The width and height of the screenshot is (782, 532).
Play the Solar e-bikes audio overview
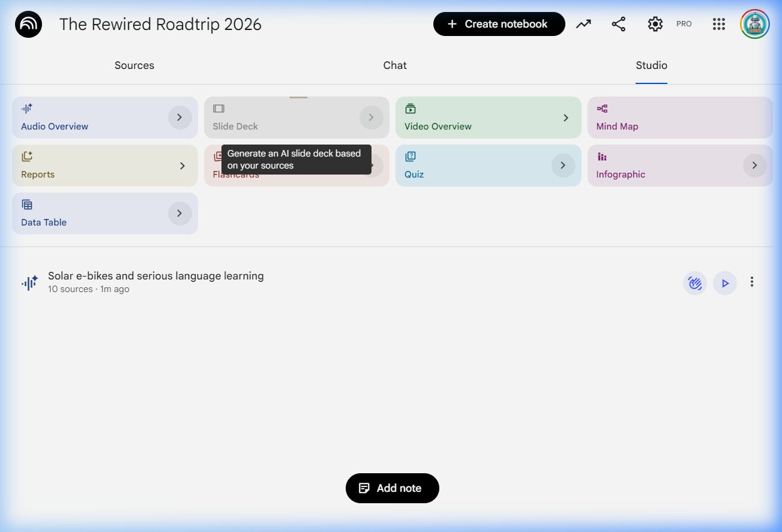pos(725,283)
